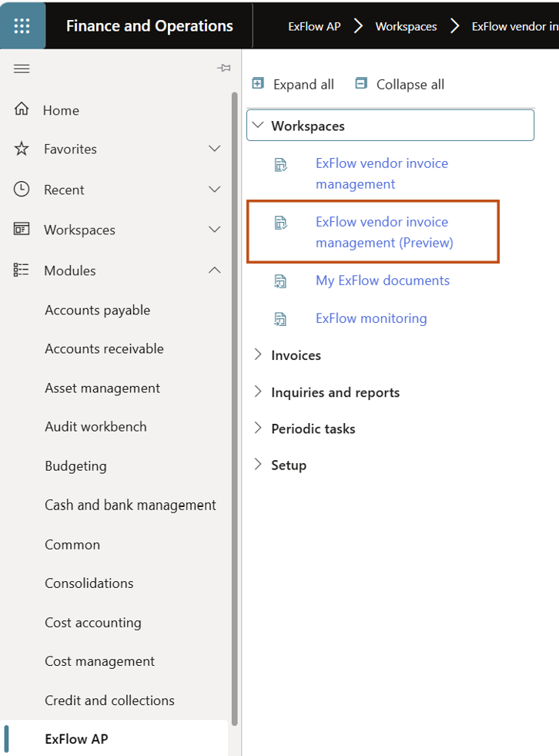Collapse the Modules section chevron
The image size is (559, 756).
215,270
